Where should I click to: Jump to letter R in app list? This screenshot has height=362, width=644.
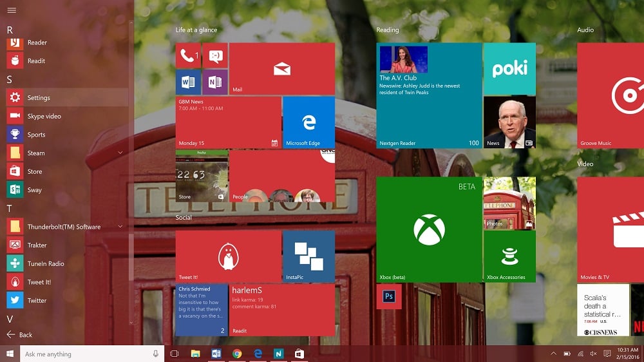10,30
